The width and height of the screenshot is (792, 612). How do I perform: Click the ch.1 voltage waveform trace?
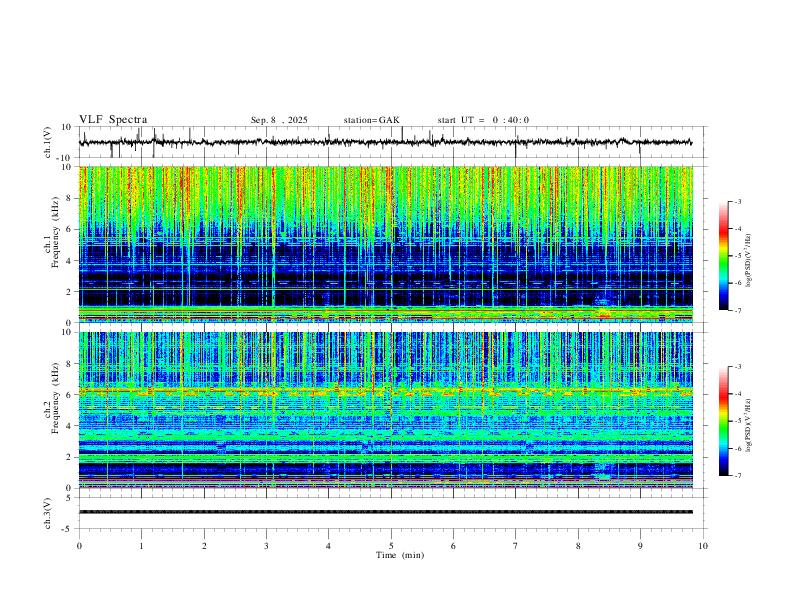(x=385, y=142)
